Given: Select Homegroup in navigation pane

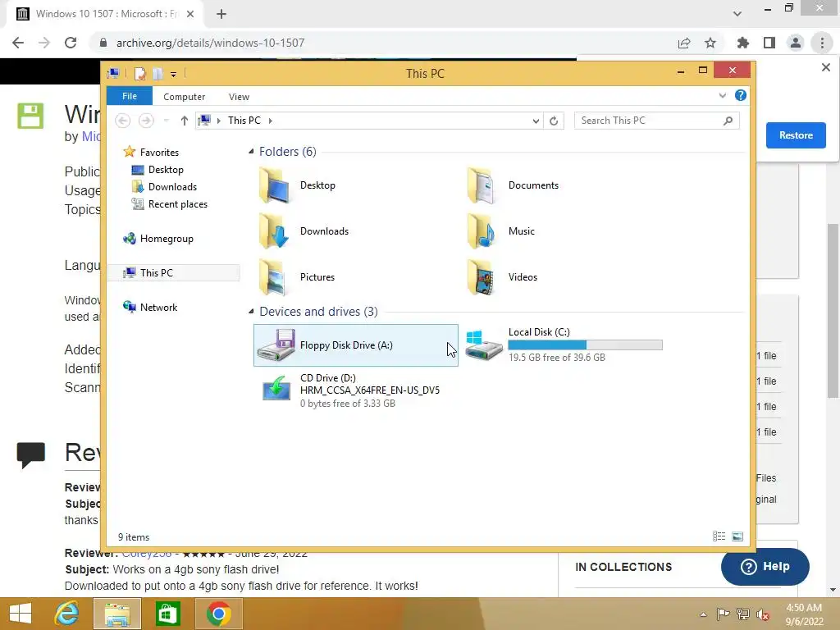Looking at the screenshot, I should 166,239.
